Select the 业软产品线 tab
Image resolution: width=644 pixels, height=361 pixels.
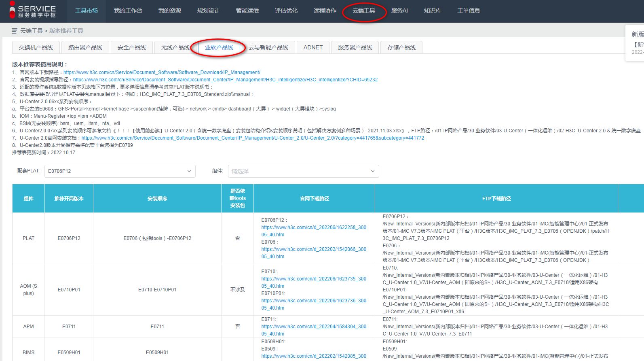[x=219, y=47]
